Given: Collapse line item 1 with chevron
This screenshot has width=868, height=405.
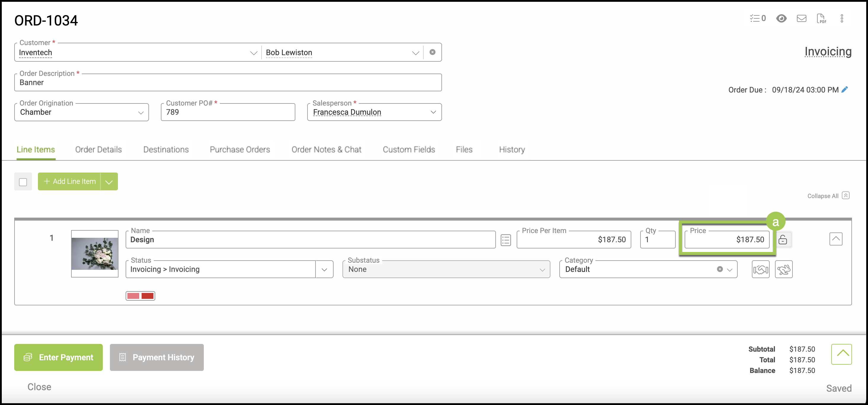Looking at the screenshot, I should click(x=835, y=239).
